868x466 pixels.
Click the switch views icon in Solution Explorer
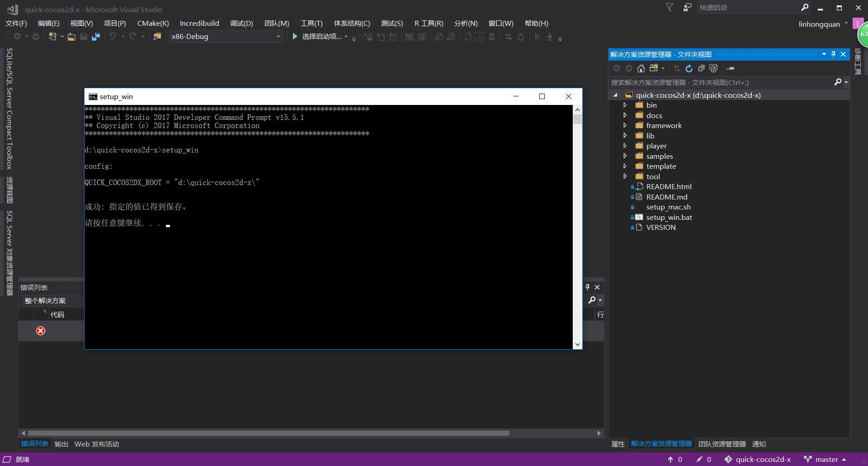click(x=654, y=68)
